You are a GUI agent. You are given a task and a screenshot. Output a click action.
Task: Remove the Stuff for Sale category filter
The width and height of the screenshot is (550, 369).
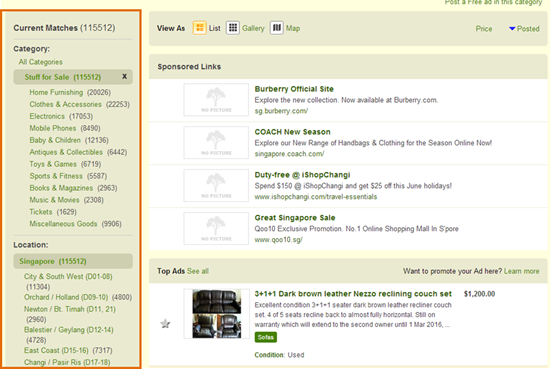124,76
